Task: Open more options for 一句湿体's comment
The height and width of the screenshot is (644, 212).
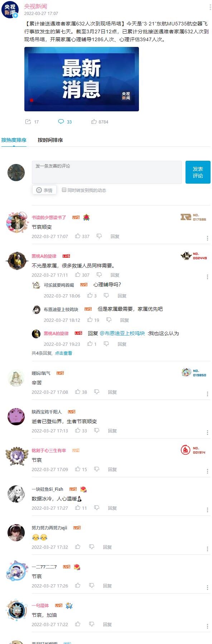Action: click(x=207, y=626)
